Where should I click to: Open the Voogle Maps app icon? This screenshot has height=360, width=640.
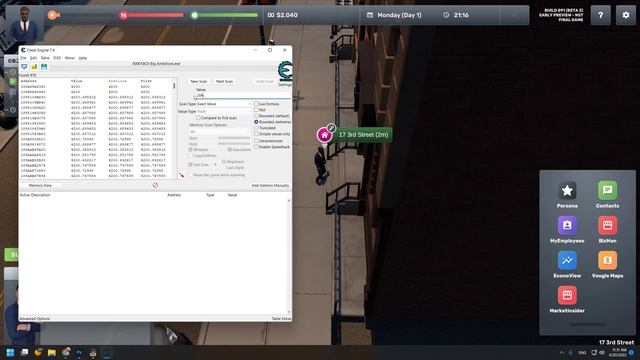pos(607,260)
